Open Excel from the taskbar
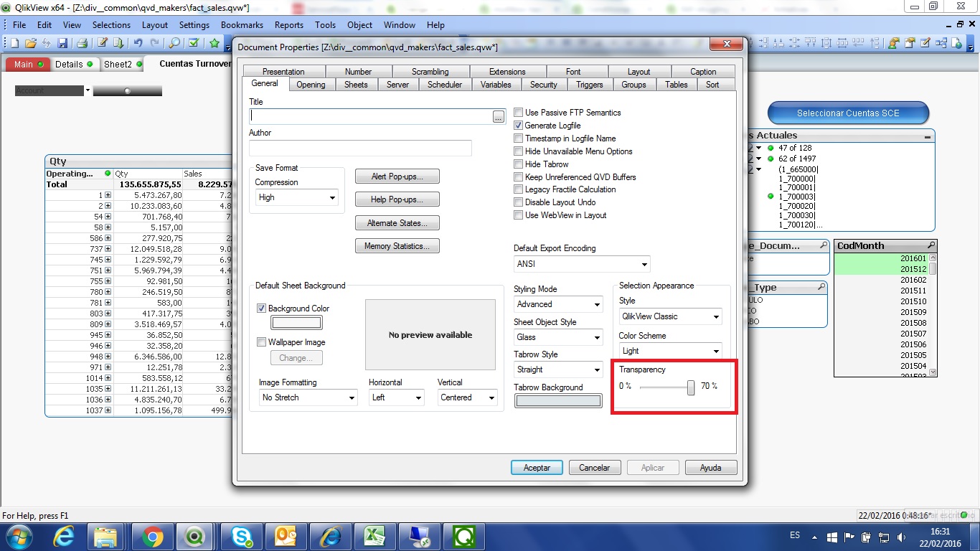 (x=374, y=536)
